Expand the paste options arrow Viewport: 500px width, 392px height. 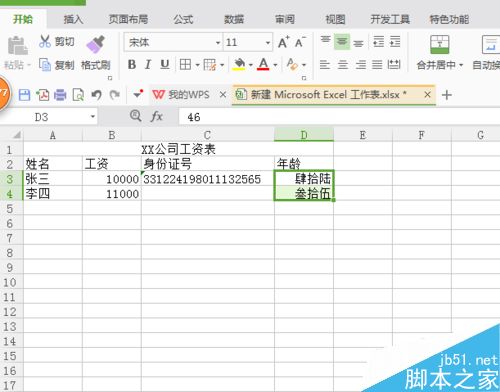[29, 65]
